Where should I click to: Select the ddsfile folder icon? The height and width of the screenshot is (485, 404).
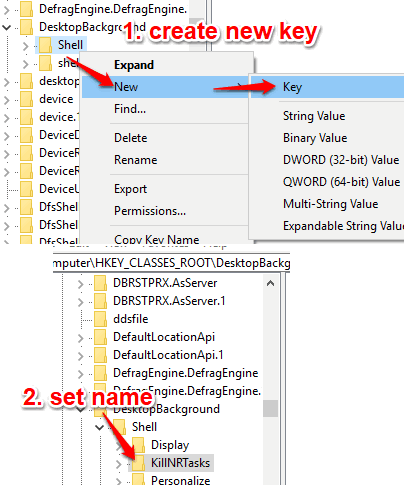point(100,319)
